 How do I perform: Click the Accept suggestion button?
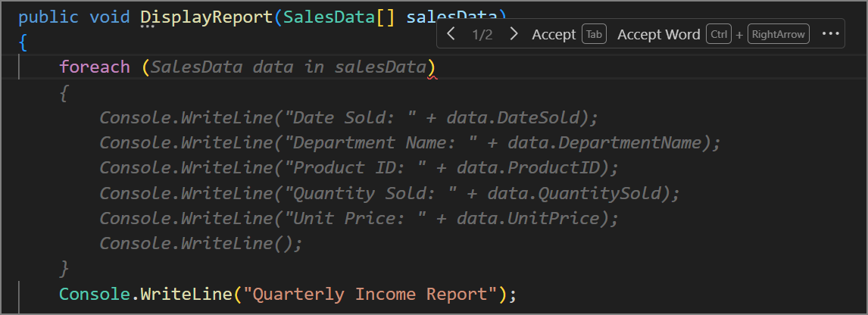pyautogui.click(x=554, y=34)
